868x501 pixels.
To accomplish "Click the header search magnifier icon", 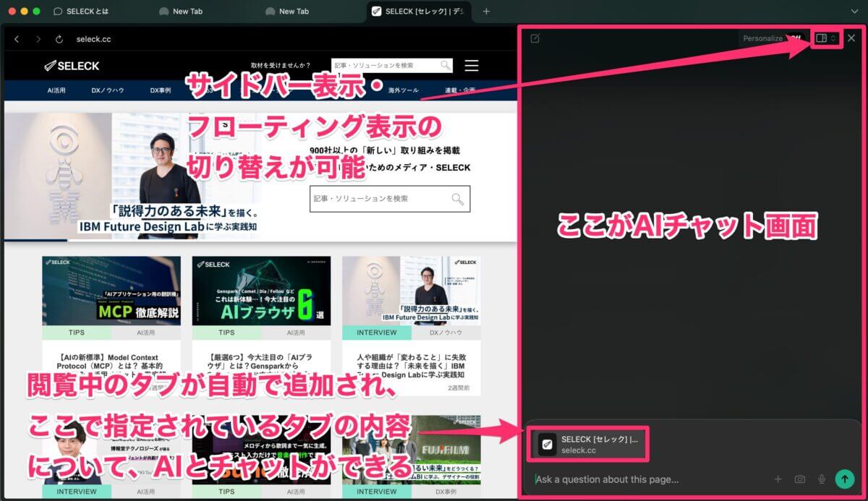I will pyautogui.click(x=446, y=65).
